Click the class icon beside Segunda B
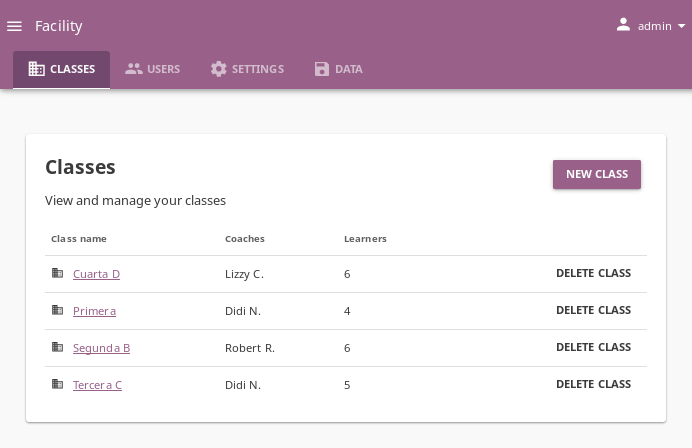 click(x=57, y=347)
